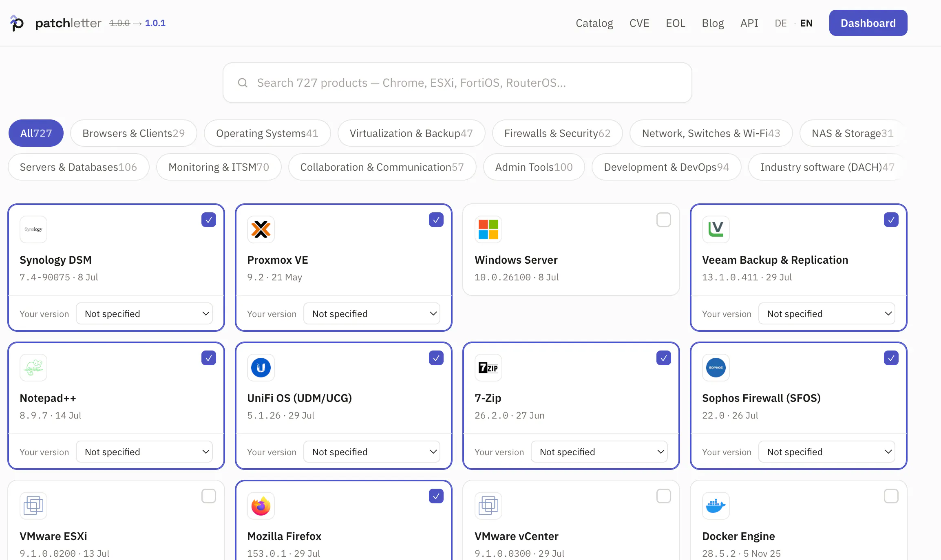Click the Windows Server logo icon
Screen dimensions: 941x560
coord(488,229)
